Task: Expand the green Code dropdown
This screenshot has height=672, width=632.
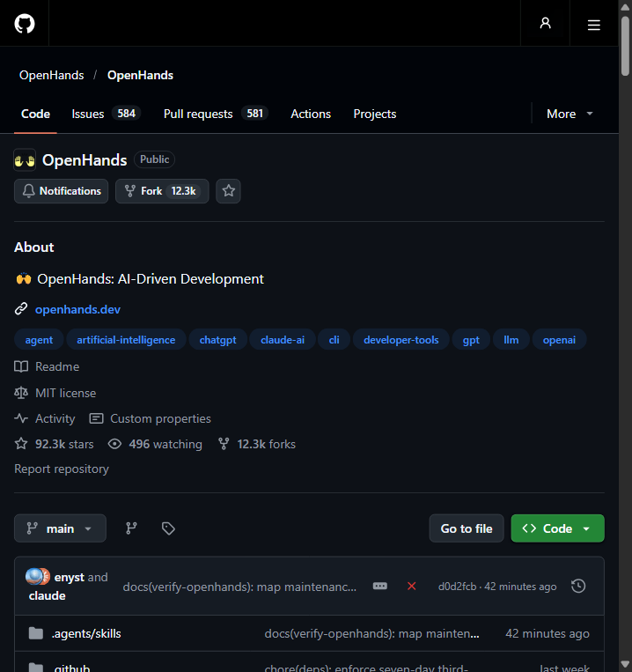Action: tap(557, 528)
